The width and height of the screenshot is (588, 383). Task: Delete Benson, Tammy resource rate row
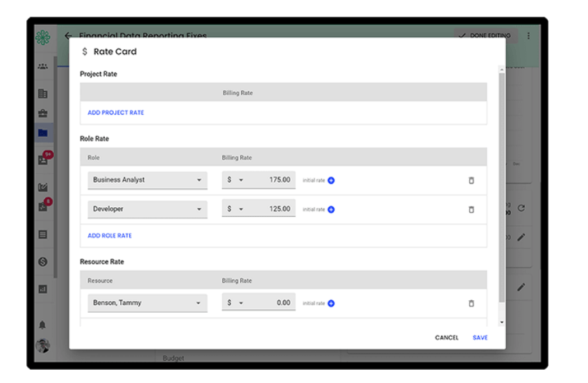pos(471,304)
